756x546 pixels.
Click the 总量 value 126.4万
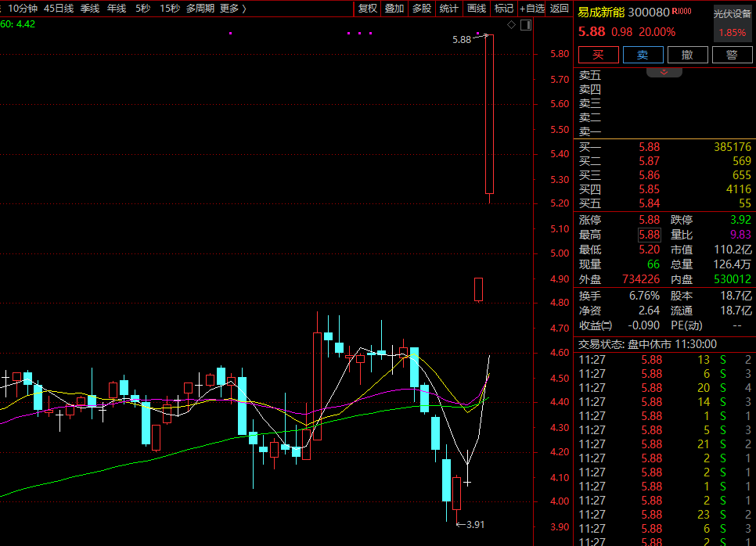tap(733, 264)
